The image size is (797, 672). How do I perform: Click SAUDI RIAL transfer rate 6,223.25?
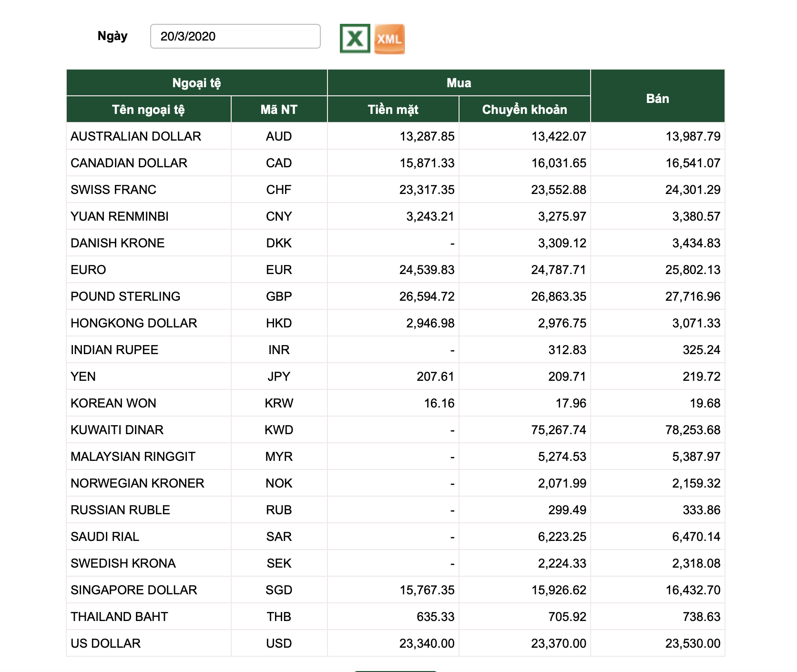[x=562, y=537]
